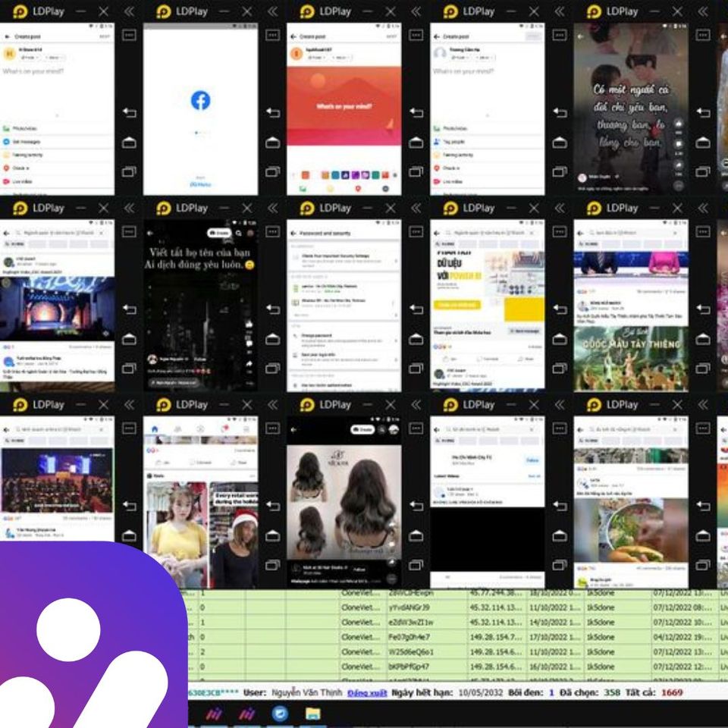The width and height of the screenshot is (728, 728).
Task: Open album dropdown in the orange-background Create post screen
Action: (340, 58)
